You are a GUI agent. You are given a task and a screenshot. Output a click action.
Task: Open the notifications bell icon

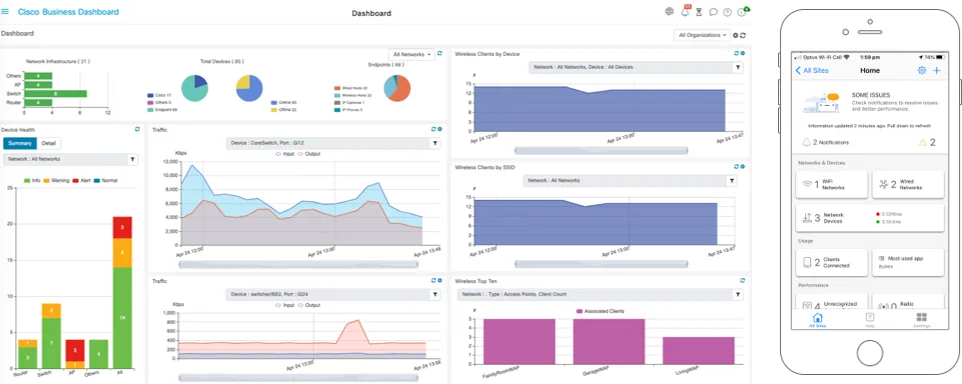[685, 12]
